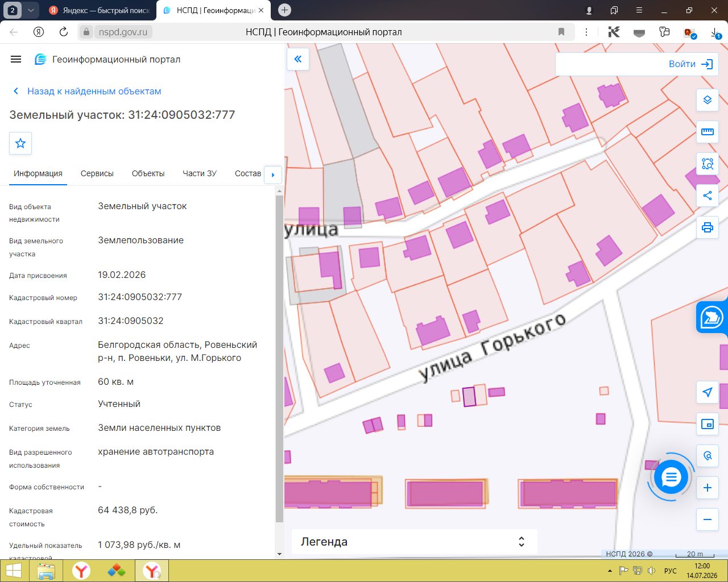The height and width of the screenshot is (582, 728).
Task: Click the status value Учтенный
Action: 119,404
